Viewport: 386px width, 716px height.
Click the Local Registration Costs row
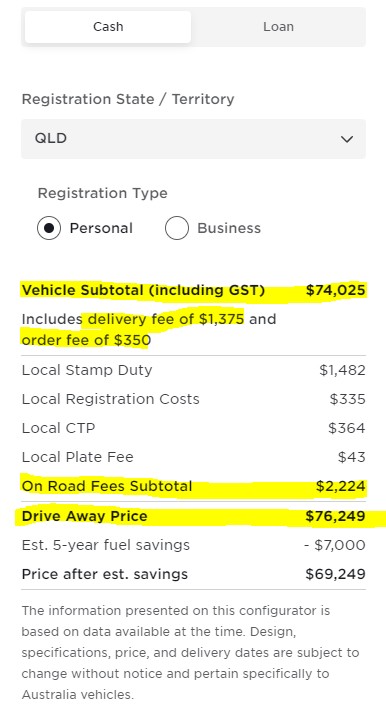click(193, 399)
